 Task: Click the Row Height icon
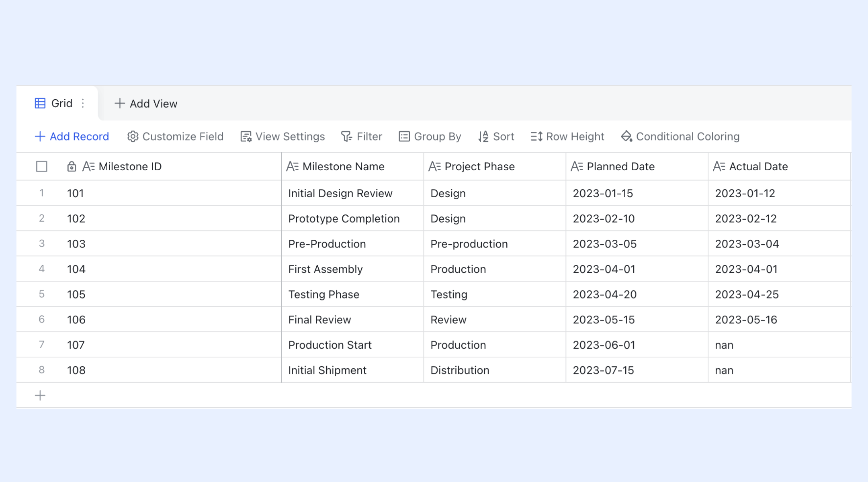536,137
